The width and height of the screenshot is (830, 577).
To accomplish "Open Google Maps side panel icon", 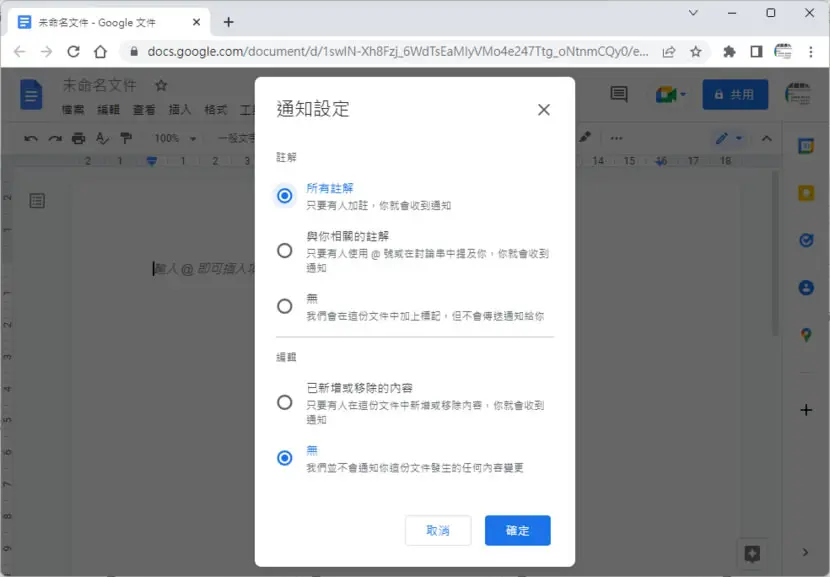I will click(806, 335).
